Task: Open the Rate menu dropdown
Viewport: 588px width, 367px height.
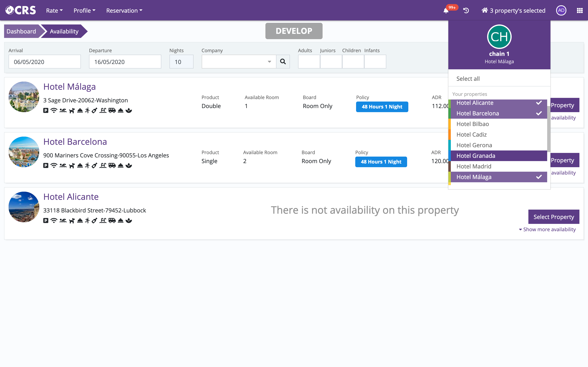Action: pyautogui.click(x=54, y=11)
